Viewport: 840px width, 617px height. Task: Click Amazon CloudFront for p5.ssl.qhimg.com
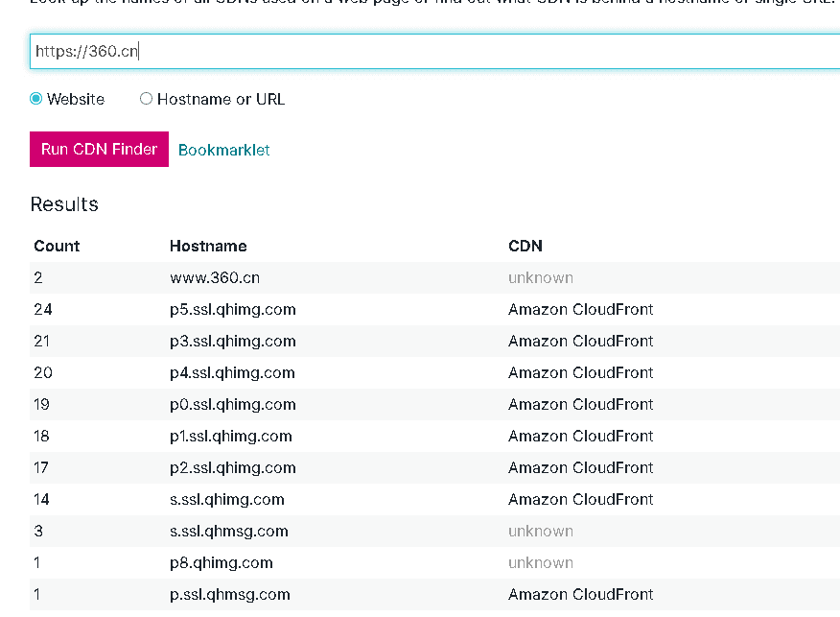[581, 309]
